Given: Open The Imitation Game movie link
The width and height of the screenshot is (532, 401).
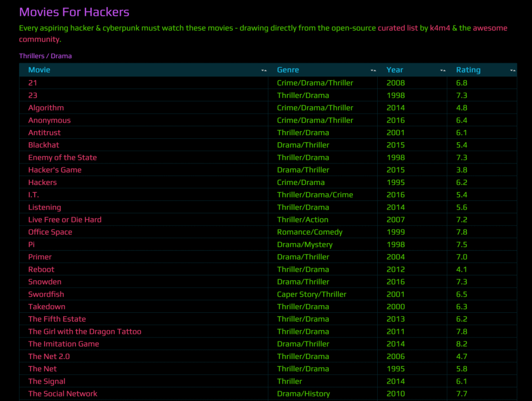Looking at the screenshot, I should 63,344.
